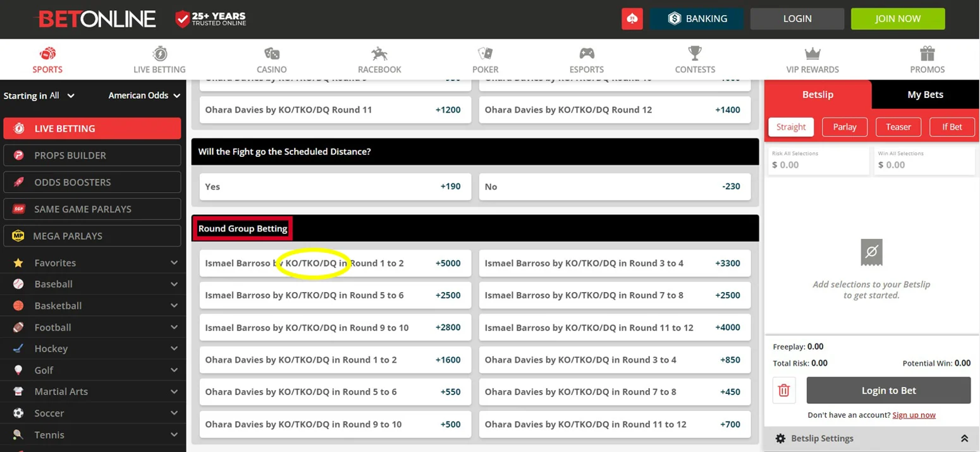
Task: Open the Casino dice icon
Action: pos(271,54)
